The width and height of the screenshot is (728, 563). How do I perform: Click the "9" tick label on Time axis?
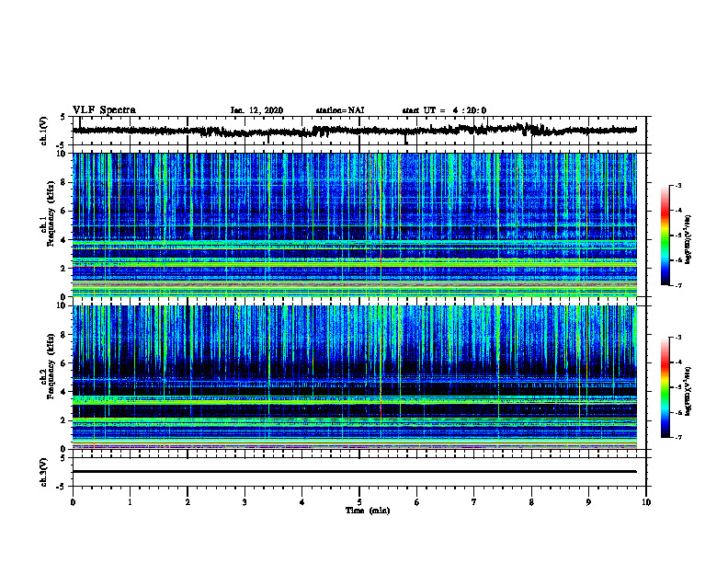588,502
